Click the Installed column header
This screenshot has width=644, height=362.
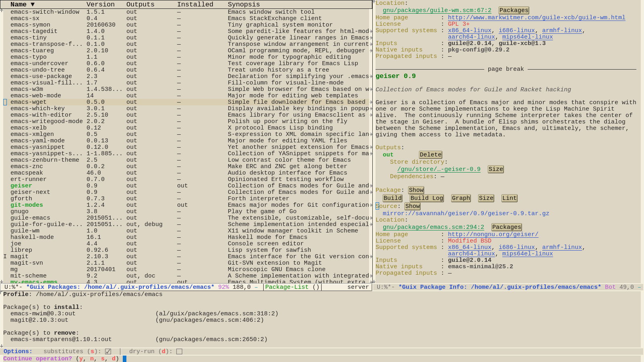195,4
